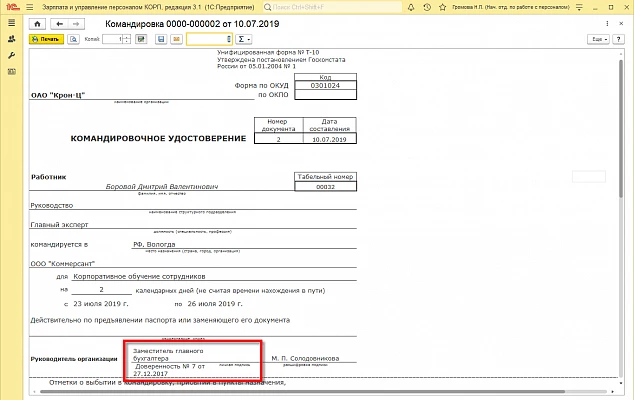Click the scroll-left arrow of horizontal scrollbar
Viewport: 634px width, 400px height.
(34, 392)
